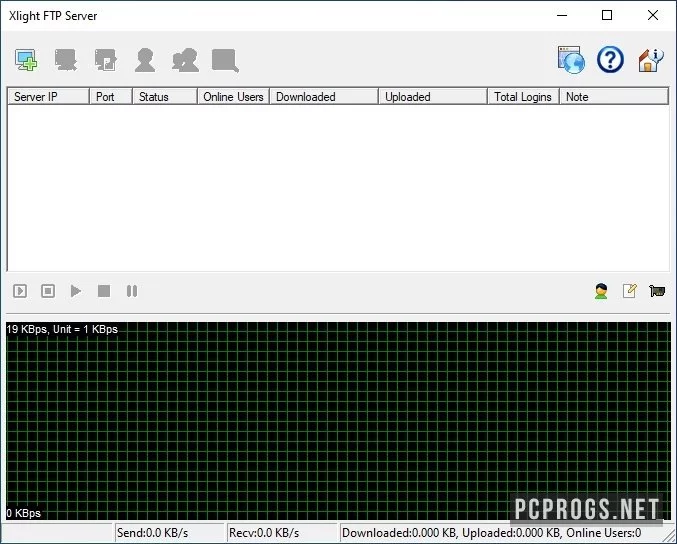
Task: Sort by Status column header
Action: tap(165, 97)
